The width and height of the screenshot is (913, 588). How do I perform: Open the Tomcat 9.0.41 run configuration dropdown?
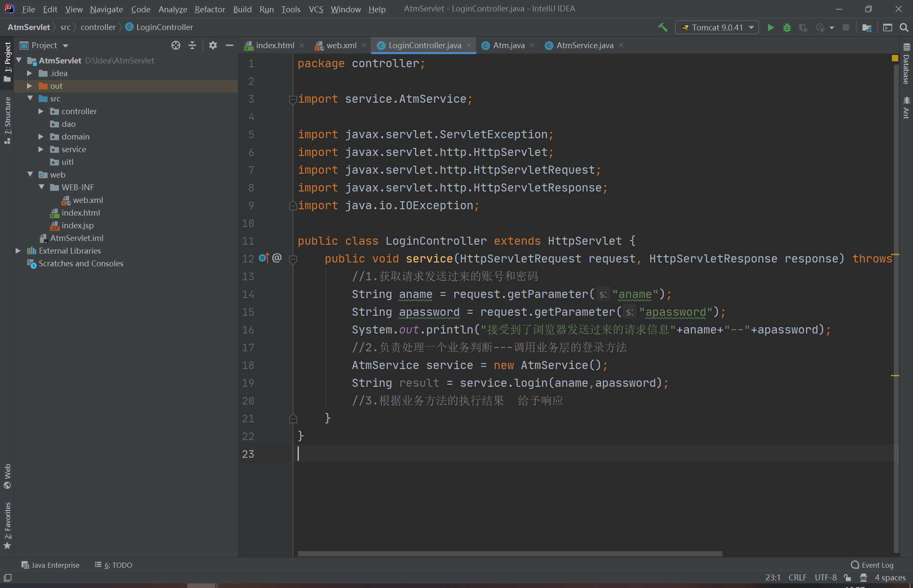(717, 27)
